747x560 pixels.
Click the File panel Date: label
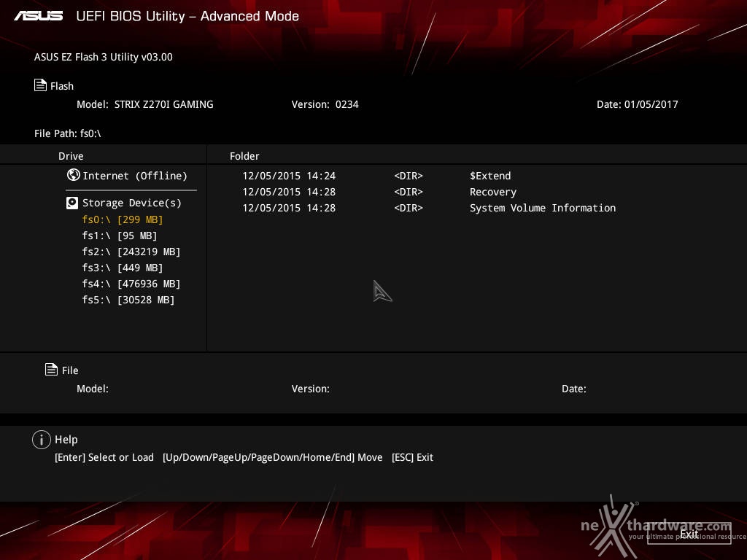574,389
